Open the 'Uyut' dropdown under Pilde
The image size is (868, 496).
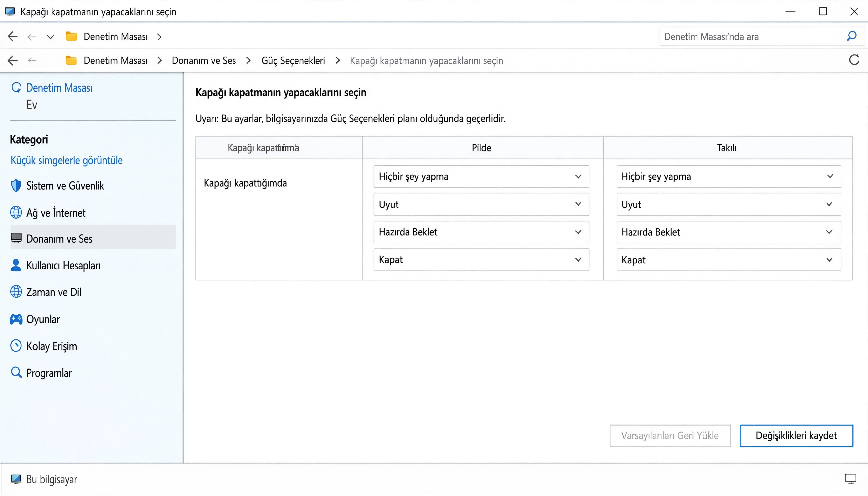pos(481,204)
